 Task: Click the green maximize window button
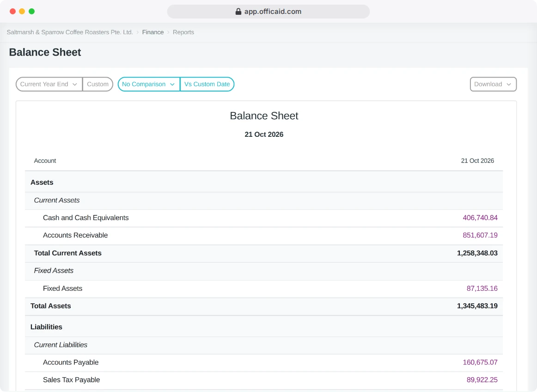31,11
